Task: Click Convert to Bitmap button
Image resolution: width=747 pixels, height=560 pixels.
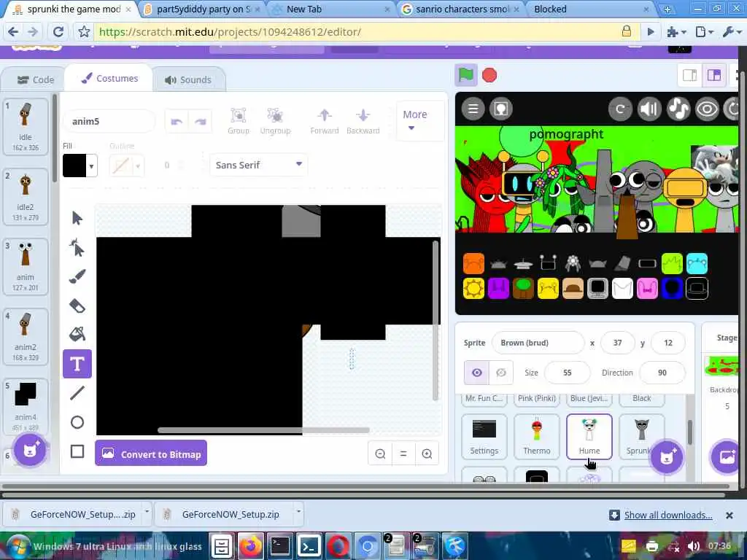Action: 151,454
